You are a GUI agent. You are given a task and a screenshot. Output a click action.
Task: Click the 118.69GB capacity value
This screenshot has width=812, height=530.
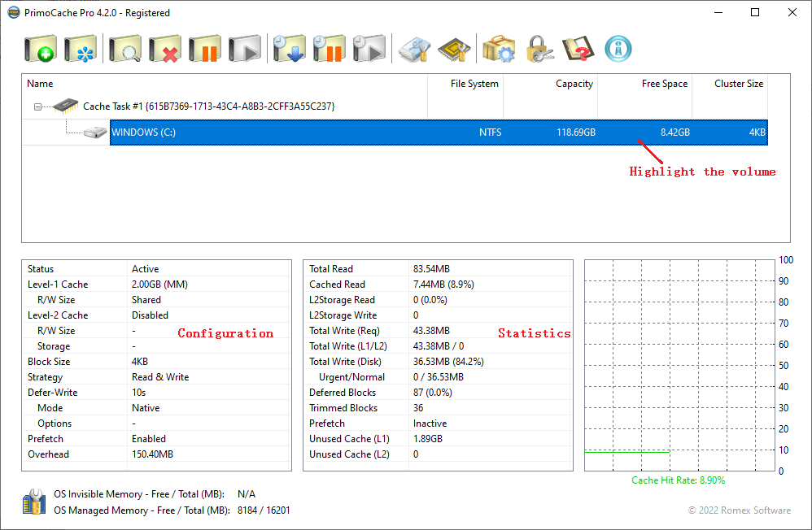[576, 132]
